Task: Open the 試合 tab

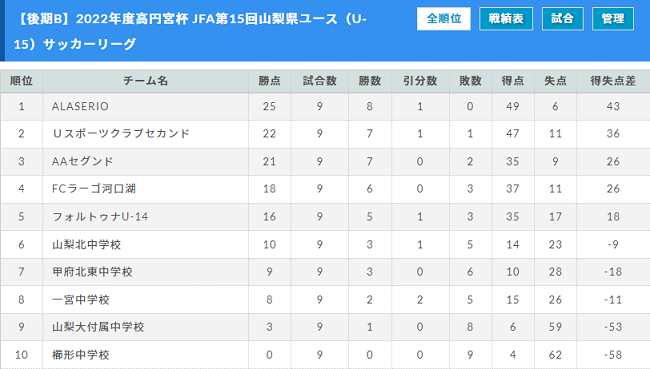Action: tap(563, 19)
